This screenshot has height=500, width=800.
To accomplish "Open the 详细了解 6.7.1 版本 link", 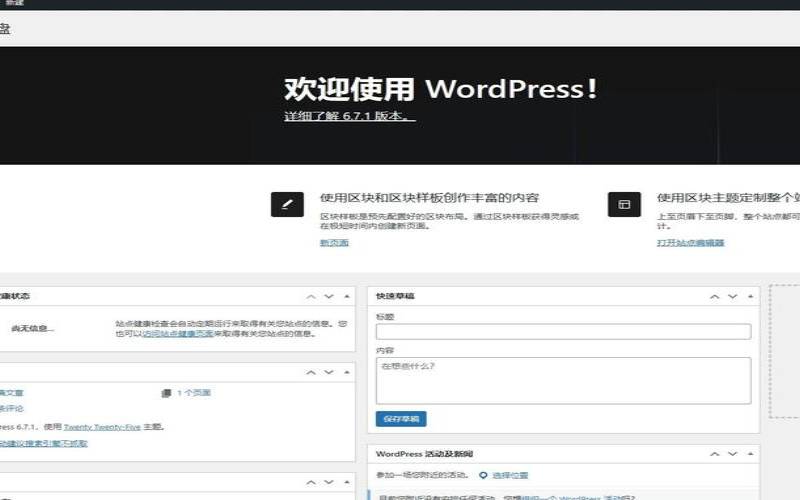I will (x=349, y=117).
